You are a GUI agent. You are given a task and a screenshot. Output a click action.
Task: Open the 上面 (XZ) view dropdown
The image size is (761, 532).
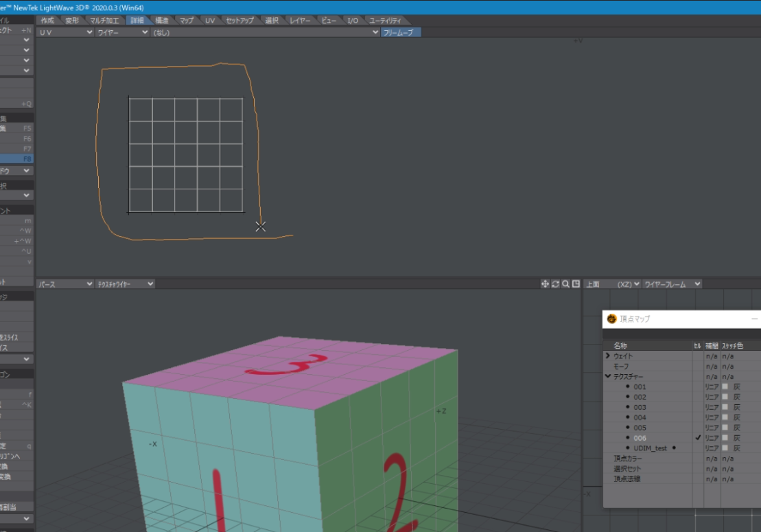[613, 284]
